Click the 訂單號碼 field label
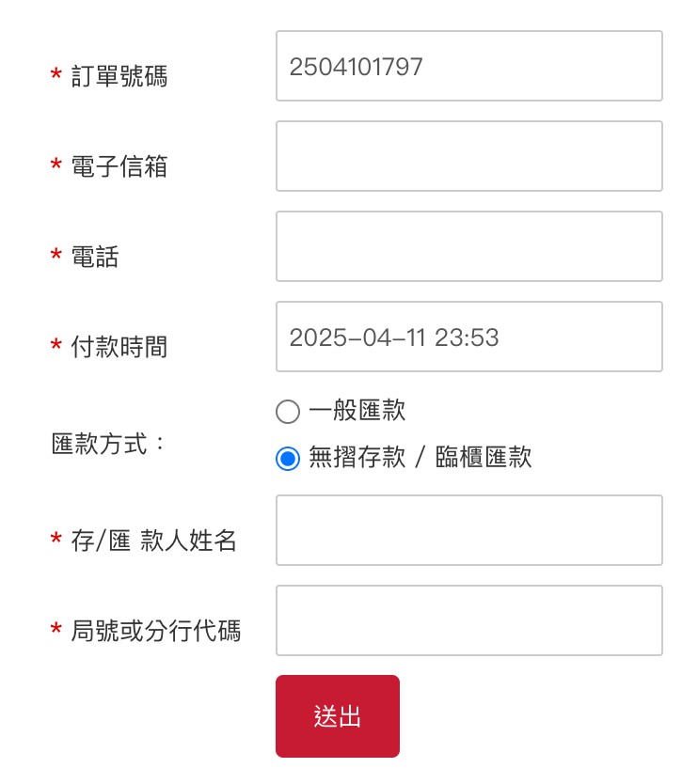 [119, 76]
